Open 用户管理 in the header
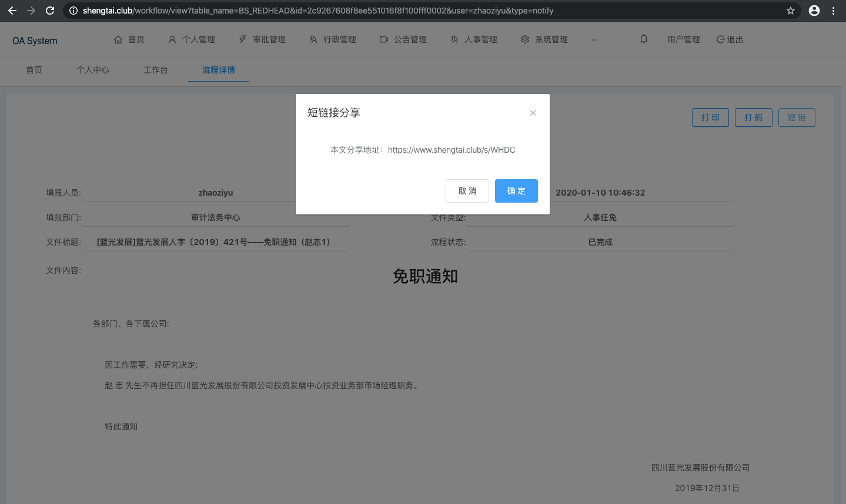Viewport: 846px width, 504px height. (684, 39)
